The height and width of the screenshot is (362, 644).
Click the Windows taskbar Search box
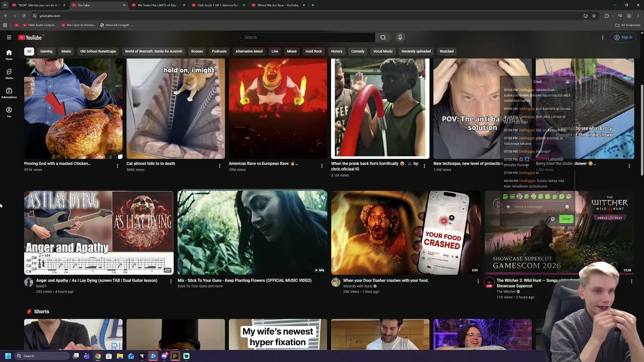click(42, 356)
